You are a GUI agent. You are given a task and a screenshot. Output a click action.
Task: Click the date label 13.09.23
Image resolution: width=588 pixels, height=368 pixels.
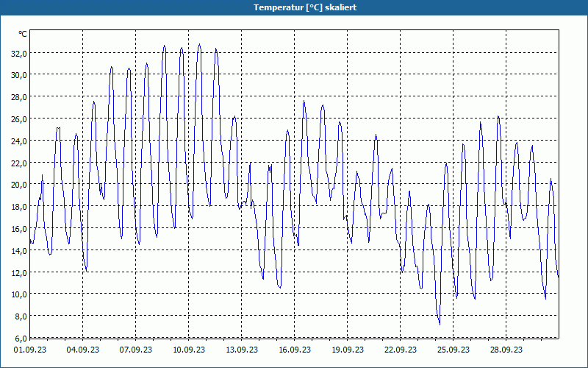coord(242,350)
